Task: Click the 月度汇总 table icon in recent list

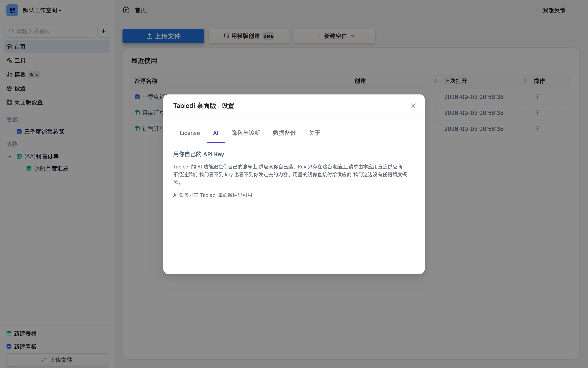Action: 137,113
